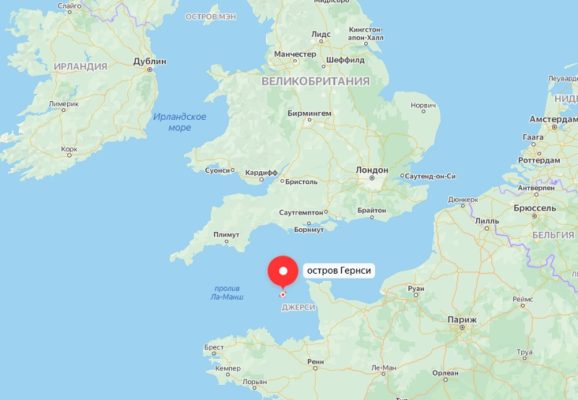Viewport: 578px width, 400px height.
Task: Click the Амстердам city marker
Action: click(554, 127)
